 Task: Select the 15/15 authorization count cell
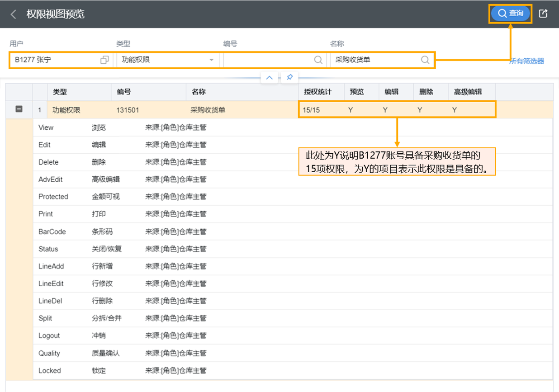321,110
